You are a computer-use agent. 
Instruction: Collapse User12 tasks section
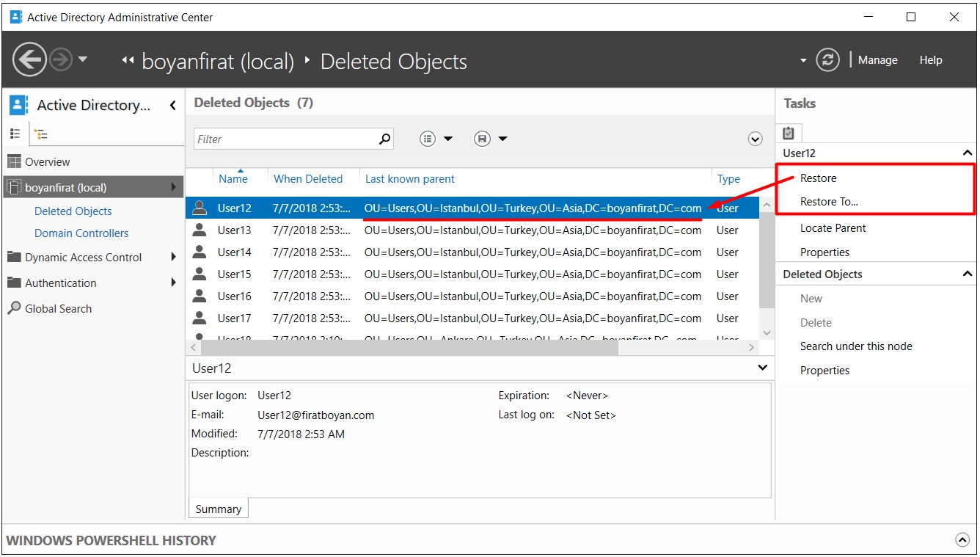968,153
